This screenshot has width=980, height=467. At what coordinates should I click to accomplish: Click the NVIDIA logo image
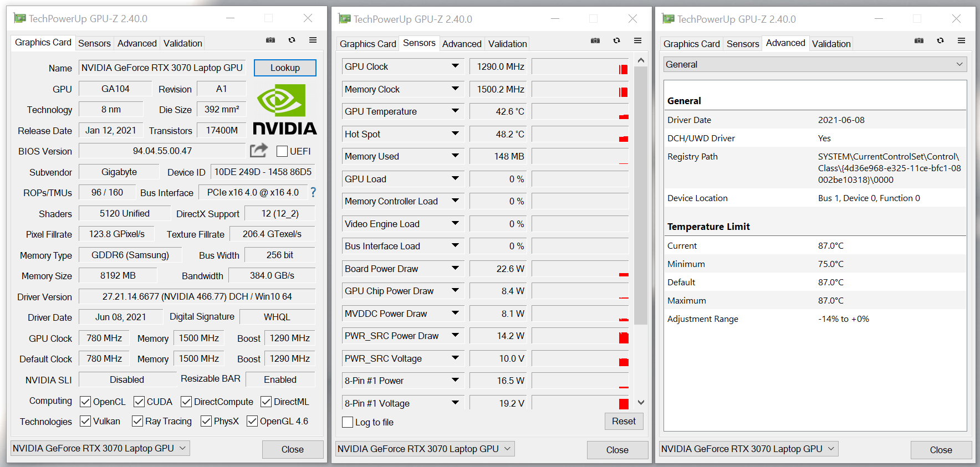click(285, 109)
